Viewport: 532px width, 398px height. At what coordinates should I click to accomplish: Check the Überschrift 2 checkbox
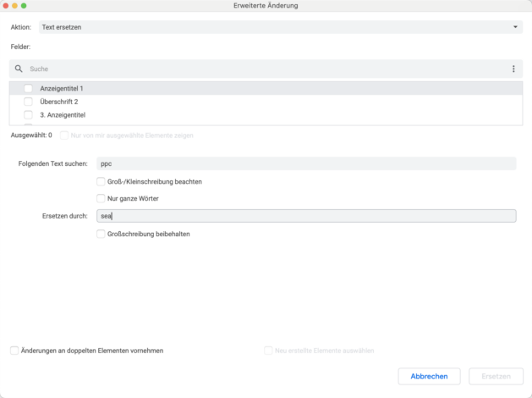point(28,102)
